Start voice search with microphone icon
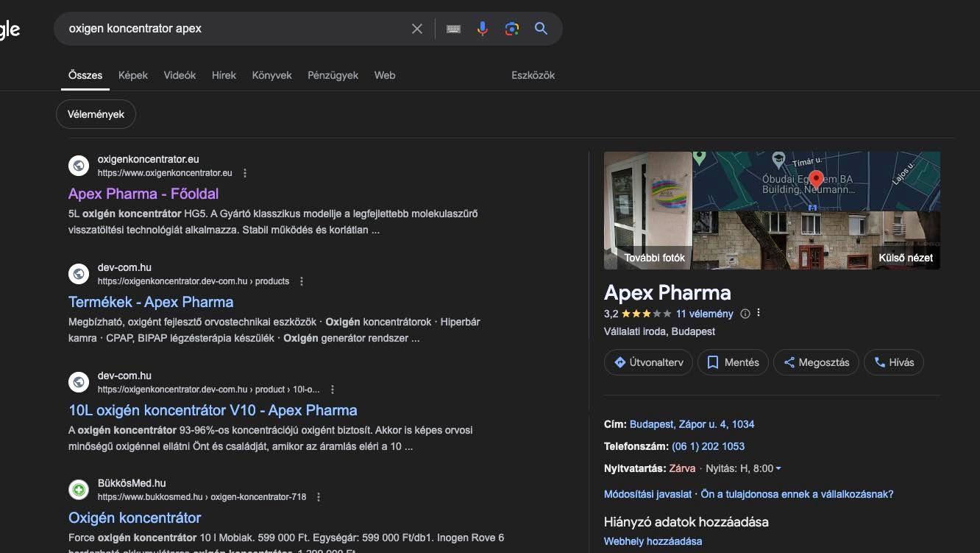980x553 pixels. (x=483, y=29)
